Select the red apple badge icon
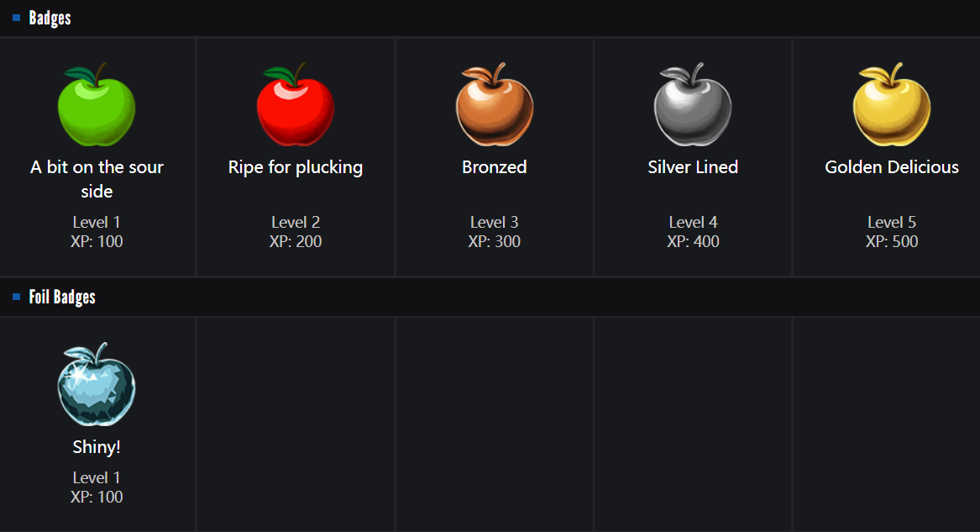The image size is (980, 532). point(296,105)
